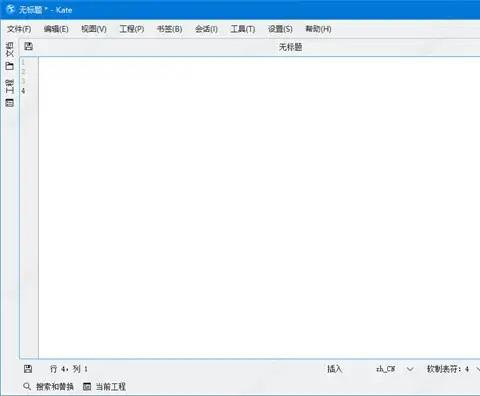The width and height of the screenshot is (480, 396).
Task: Open the 文件(F) menu
Action: click(x=19, y=29)
